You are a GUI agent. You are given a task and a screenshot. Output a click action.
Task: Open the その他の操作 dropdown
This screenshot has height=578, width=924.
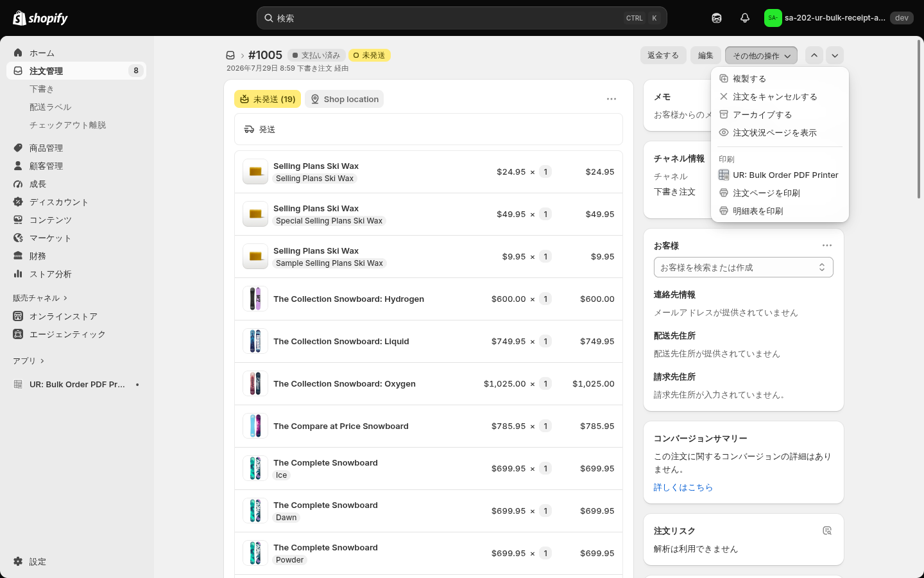761,55
